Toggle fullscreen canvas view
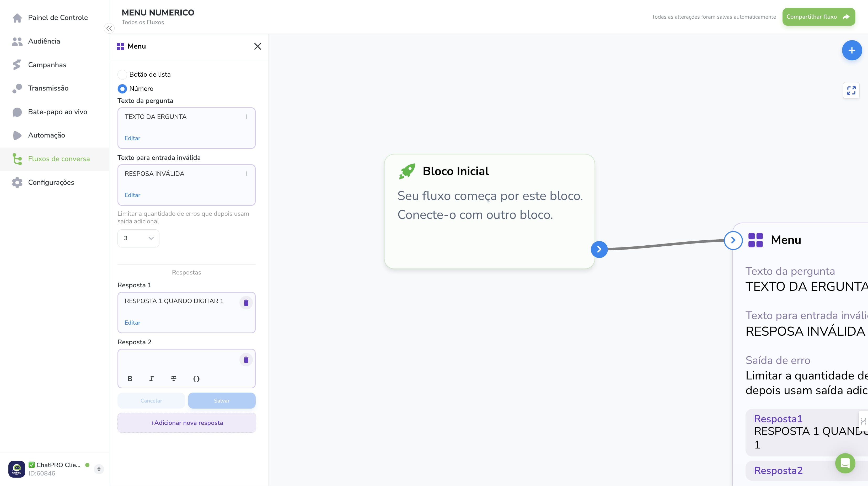 (851, 90)
